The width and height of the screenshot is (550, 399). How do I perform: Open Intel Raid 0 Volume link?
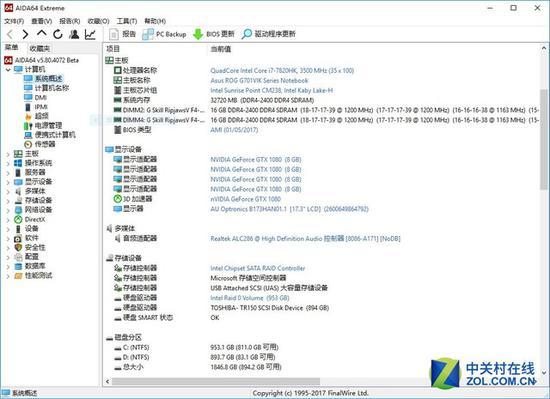(x=250, y=298)
